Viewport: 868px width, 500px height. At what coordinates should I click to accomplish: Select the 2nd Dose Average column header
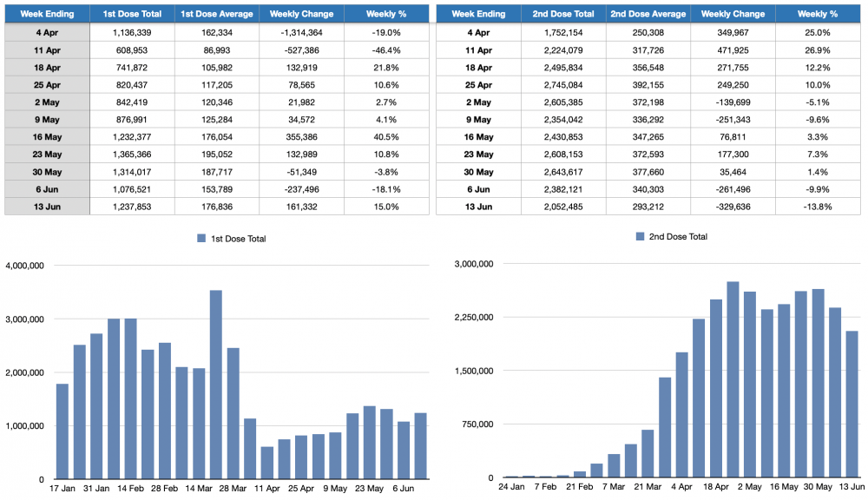[x=648, y=14]
